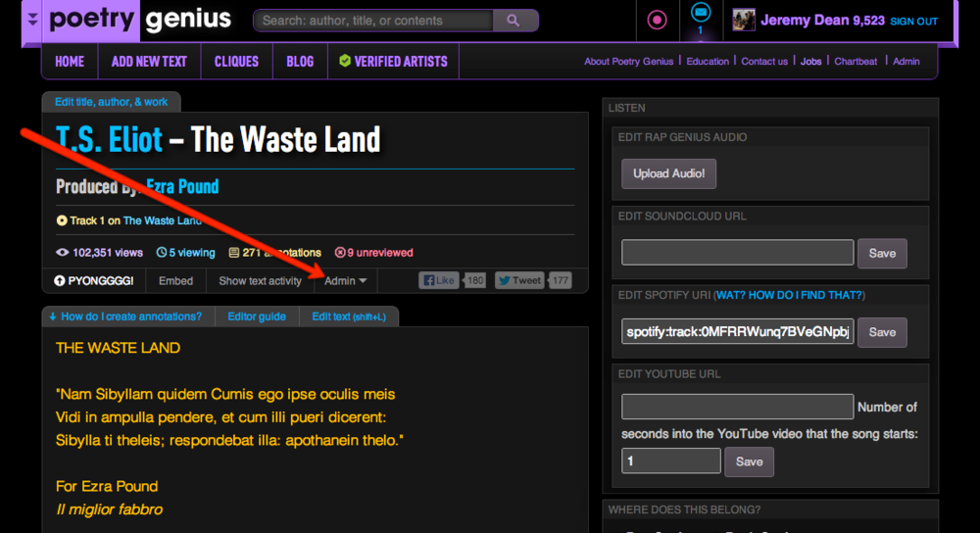Expand the Admin dropdown under the stats

click(x=346, y=280)
